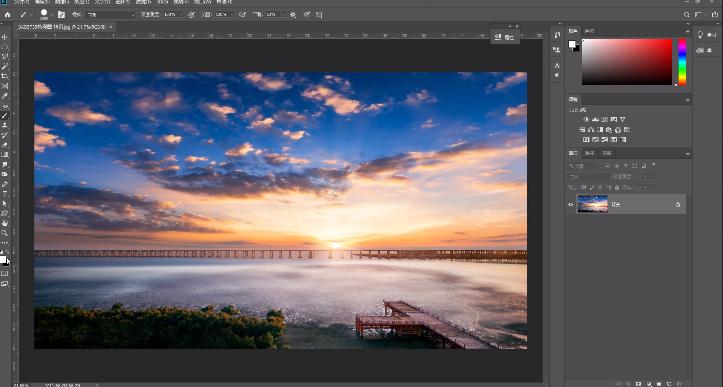
Task: Select the Clone Stamp tool
Action: 5,125
